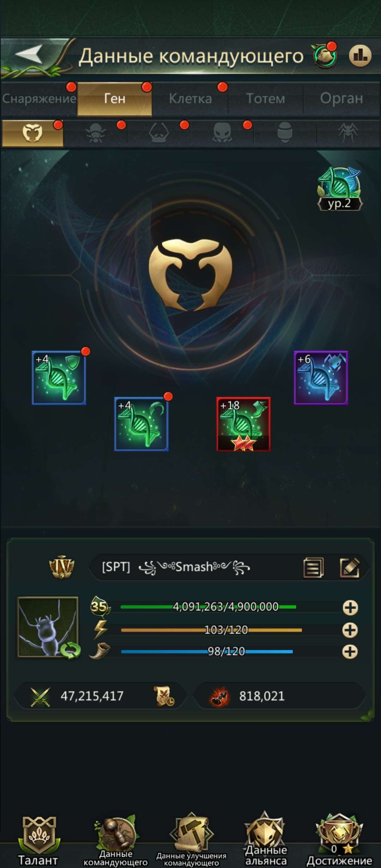Open the ranking bar chart icon
The width and height of the screenshot is (381, 868).
pos(360,56)
